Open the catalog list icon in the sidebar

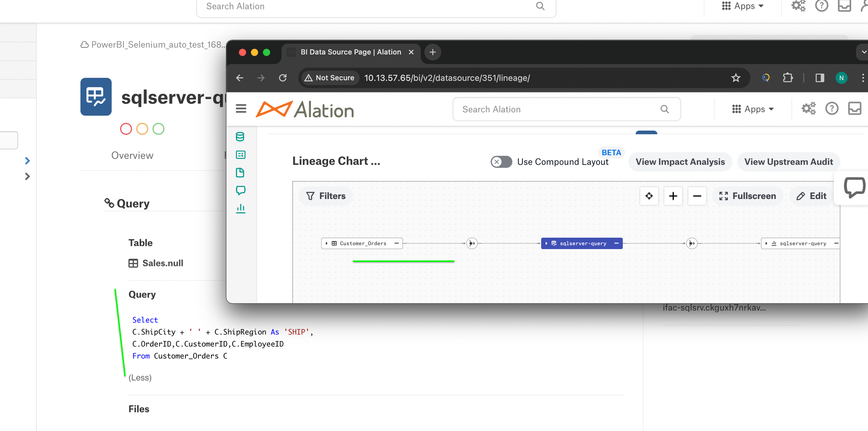click(x=240, y=155)
